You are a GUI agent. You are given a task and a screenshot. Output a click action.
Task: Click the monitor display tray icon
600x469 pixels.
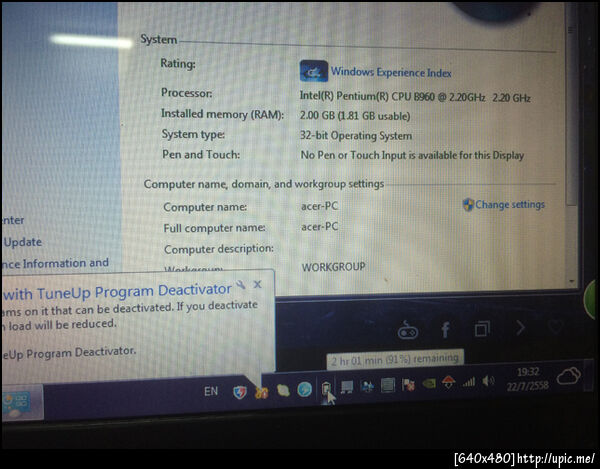347,387
